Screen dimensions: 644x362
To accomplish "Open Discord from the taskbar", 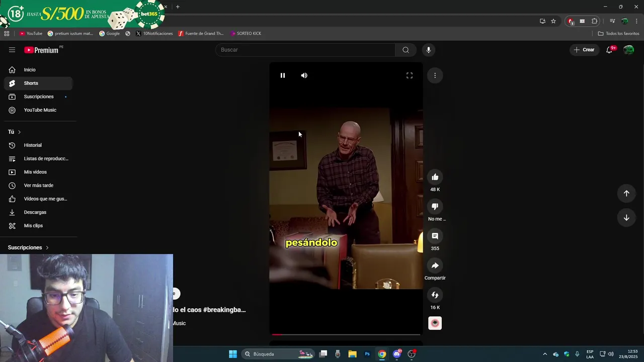I will coord(397,354).
